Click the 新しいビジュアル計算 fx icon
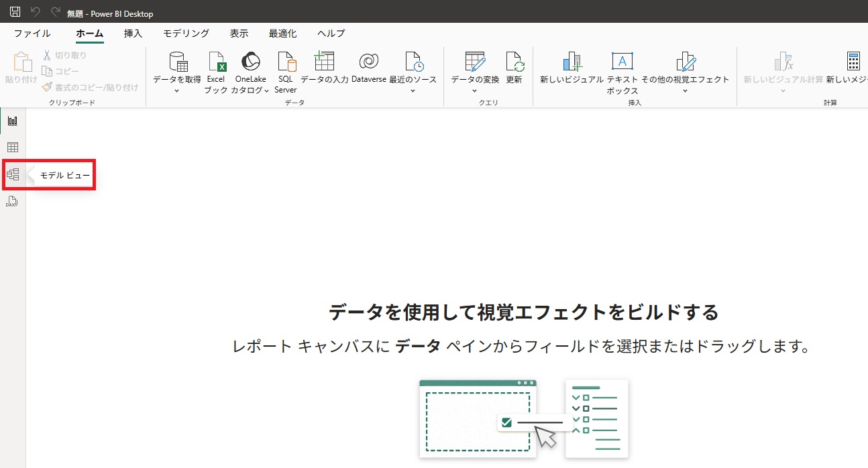Viewport: 868px width, 468px height. [x=783, y=62]
